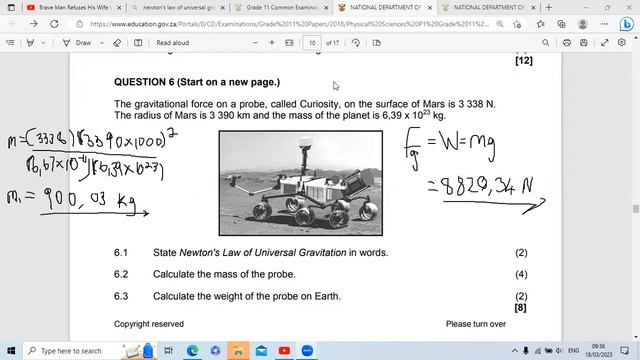Refresh the current page
The width and height of the screenshot is (640, 360).
click(54, 24)
